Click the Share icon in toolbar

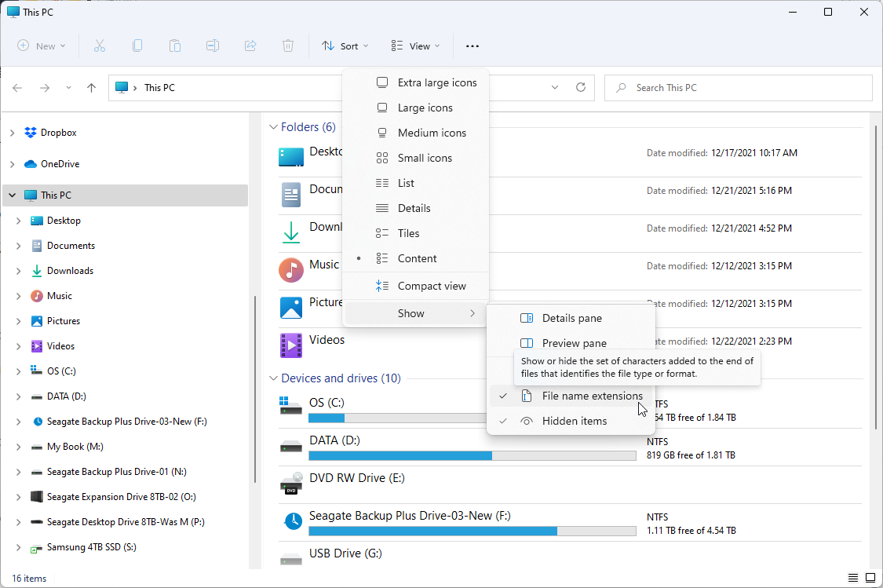(250, 46)
